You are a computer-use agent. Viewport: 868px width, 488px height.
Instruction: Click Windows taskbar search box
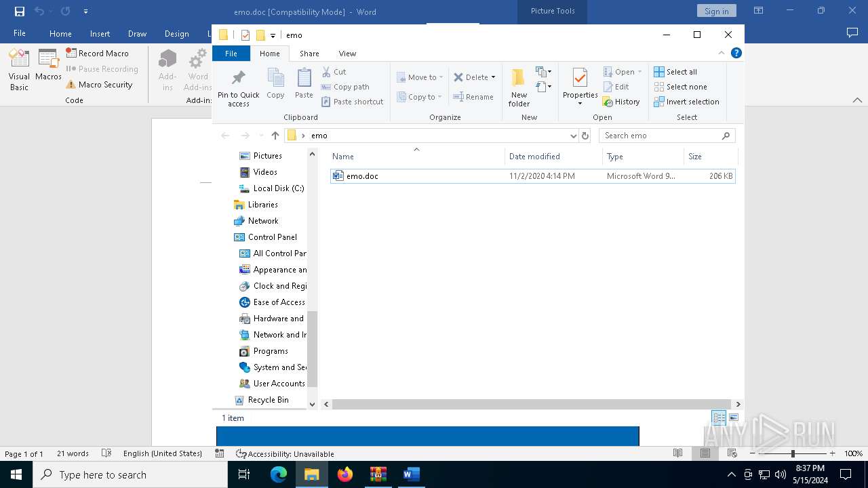130,474
